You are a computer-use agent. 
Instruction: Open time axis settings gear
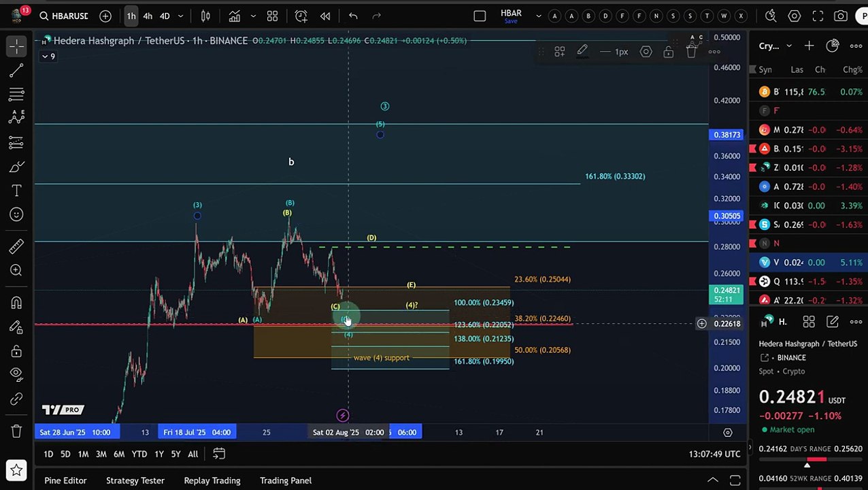tap(727, 432)
